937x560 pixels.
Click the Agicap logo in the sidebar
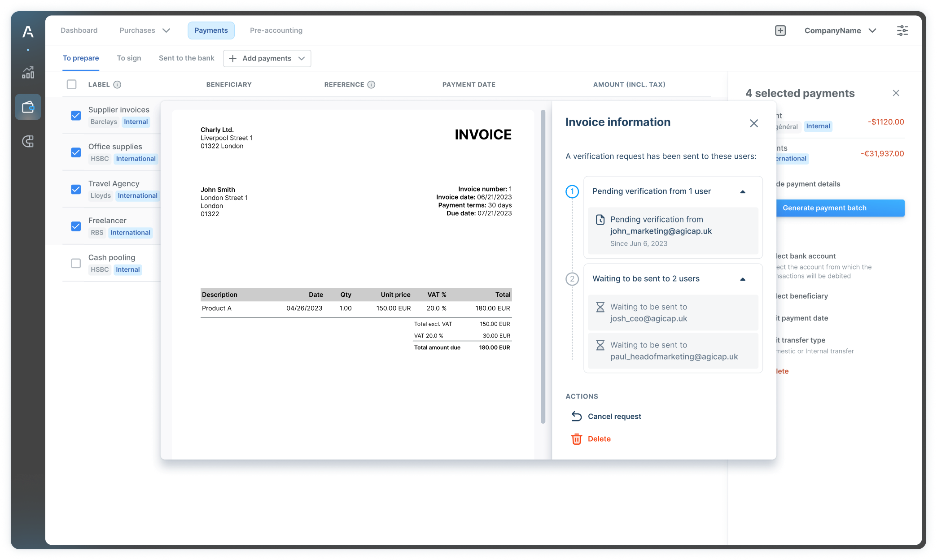27,31
